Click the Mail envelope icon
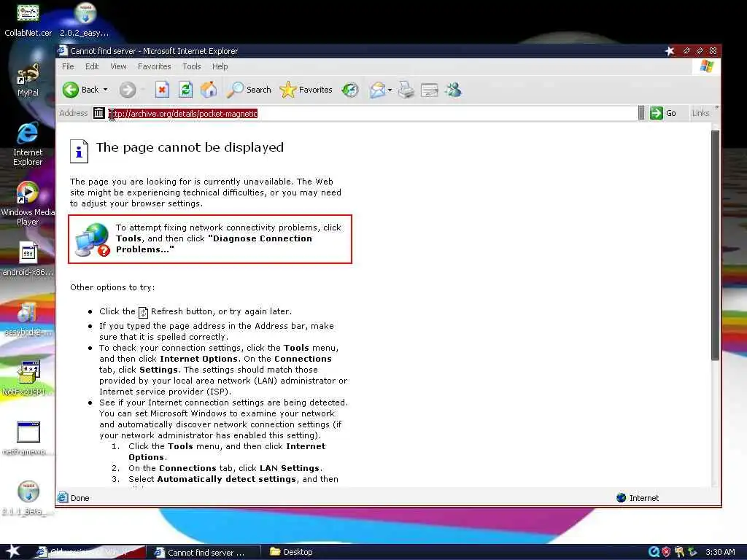 [377, 90]
